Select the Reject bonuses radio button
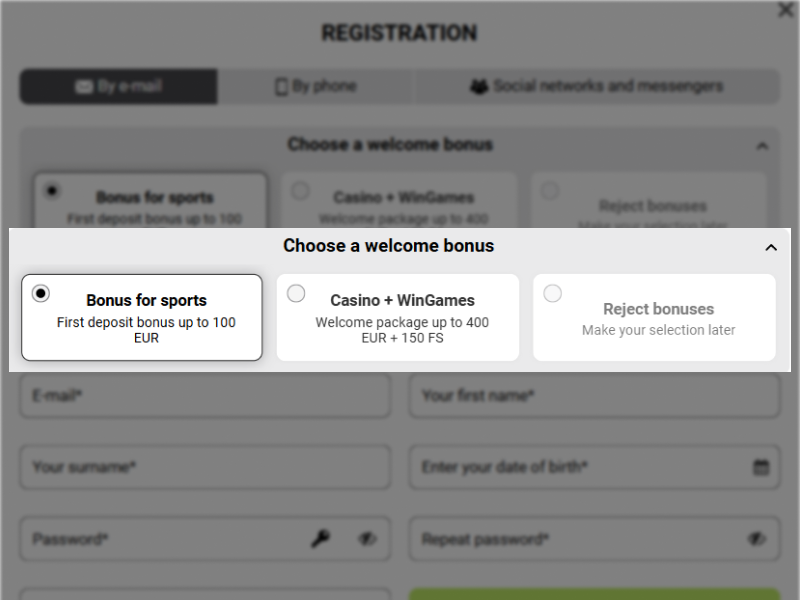Screen dimensions: 800x600 pos(553,293)
